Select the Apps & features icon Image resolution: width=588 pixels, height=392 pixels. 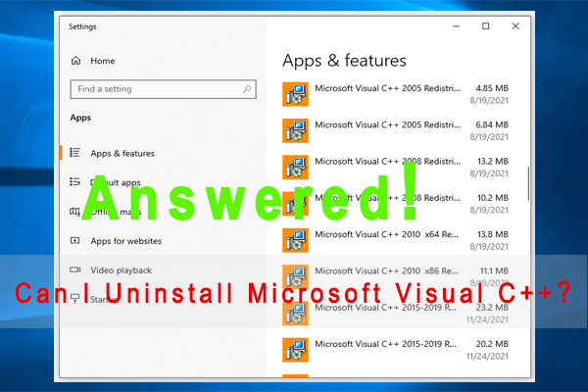(75, 153)
